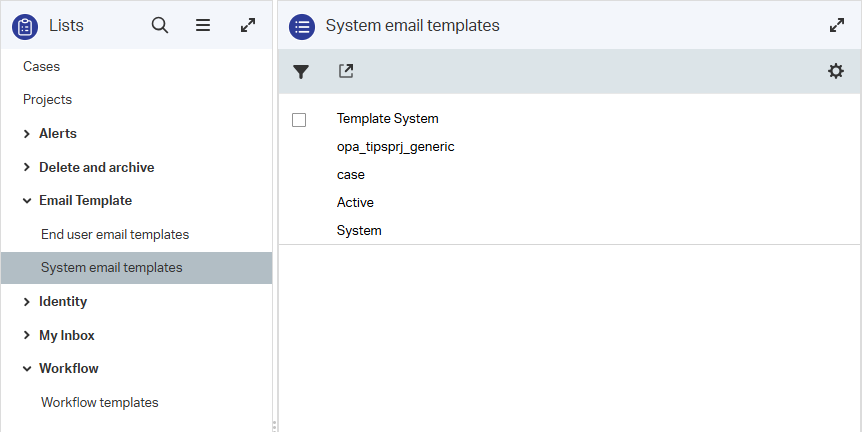Open list settings gear

pos(836,71)
